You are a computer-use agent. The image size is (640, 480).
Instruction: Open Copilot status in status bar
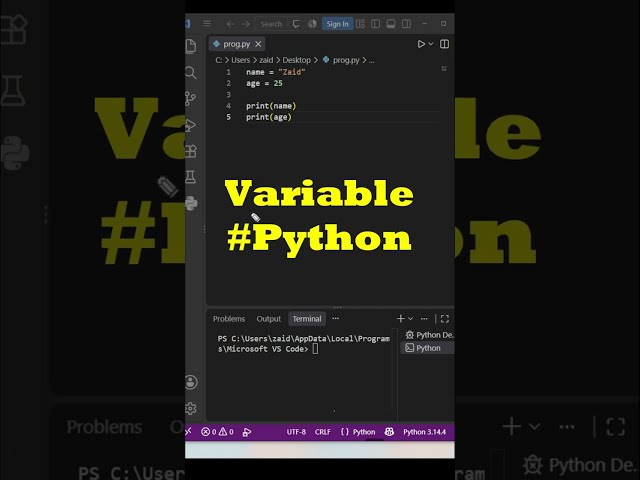[389, 432]
